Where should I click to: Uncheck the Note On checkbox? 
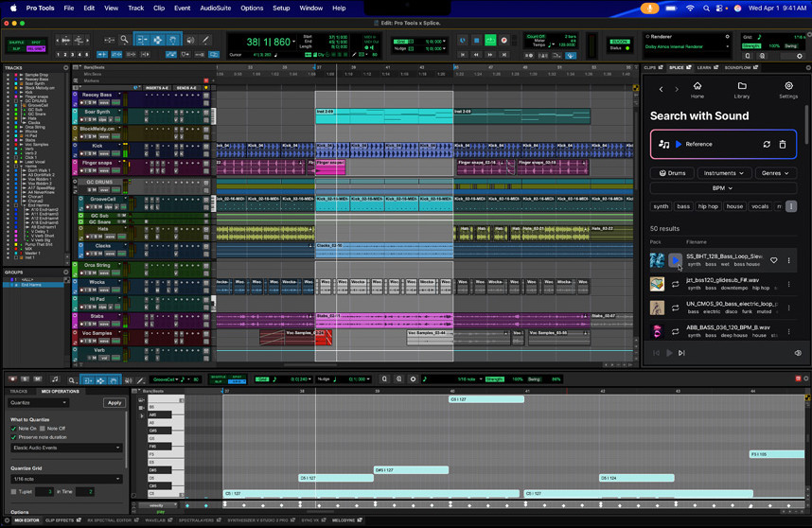click(x=14, y=429)
